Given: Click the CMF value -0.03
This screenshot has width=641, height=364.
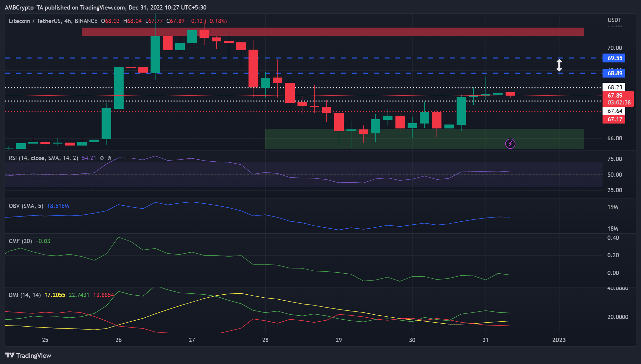Looking at the screenshot, I should [43, 241].
